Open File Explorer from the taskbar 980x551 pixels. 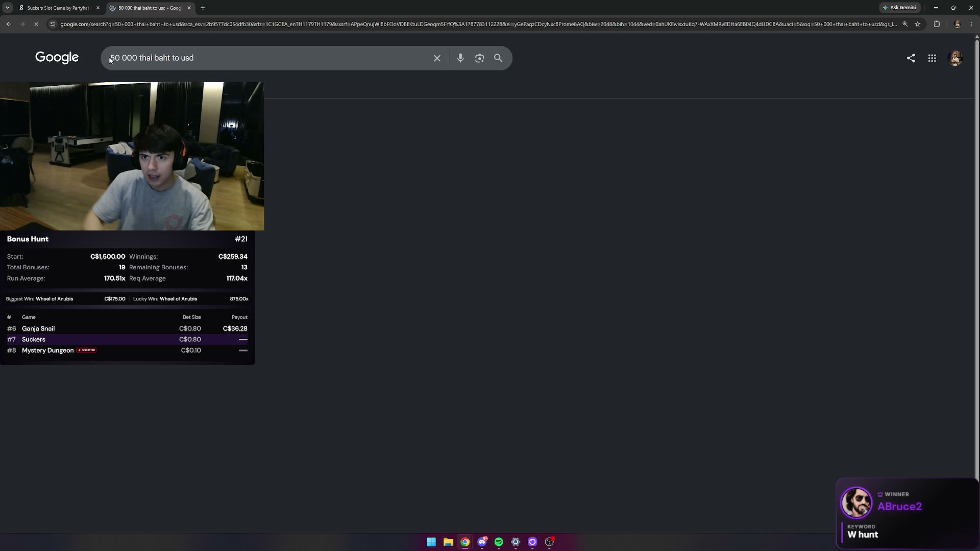coord(448,542)
